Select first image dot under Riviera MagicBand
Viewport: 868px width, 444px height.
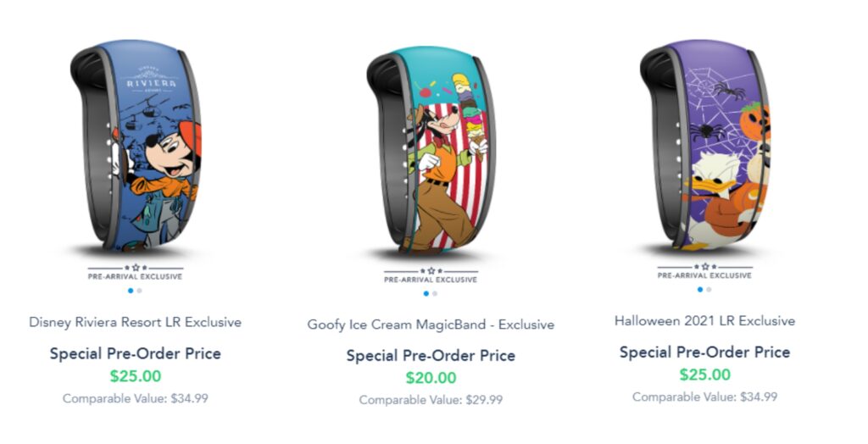[x=131, y=291]
